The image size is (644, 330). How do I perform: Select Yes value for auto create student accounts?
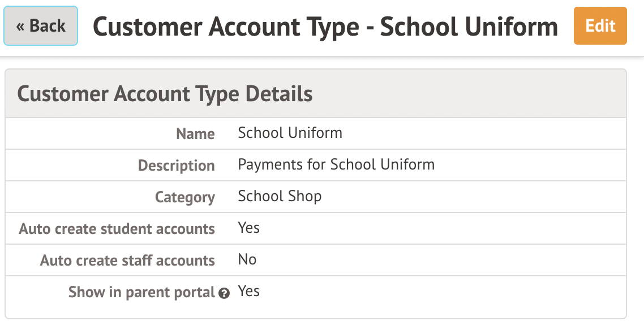point(248,228)
